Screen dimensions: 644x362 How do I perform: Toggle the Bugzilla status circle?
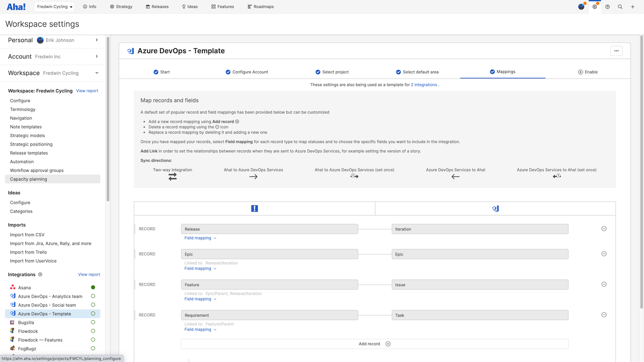93,322
